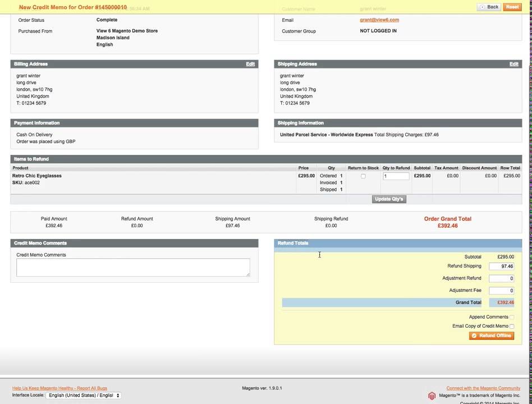532x404 pixels.
Task: Click the Order Status Complete value
Action: 107,20
